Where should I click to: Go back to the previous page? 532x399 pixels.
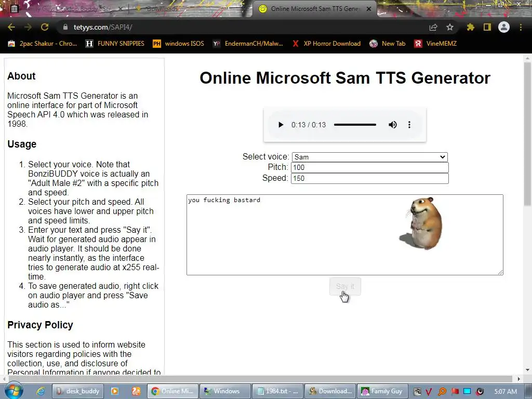[11, 27]
